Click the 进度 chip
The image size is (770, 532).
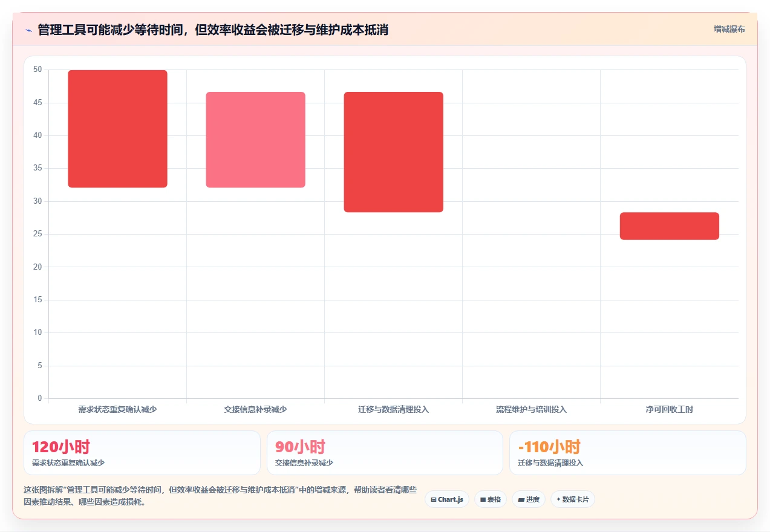point(529,499)
